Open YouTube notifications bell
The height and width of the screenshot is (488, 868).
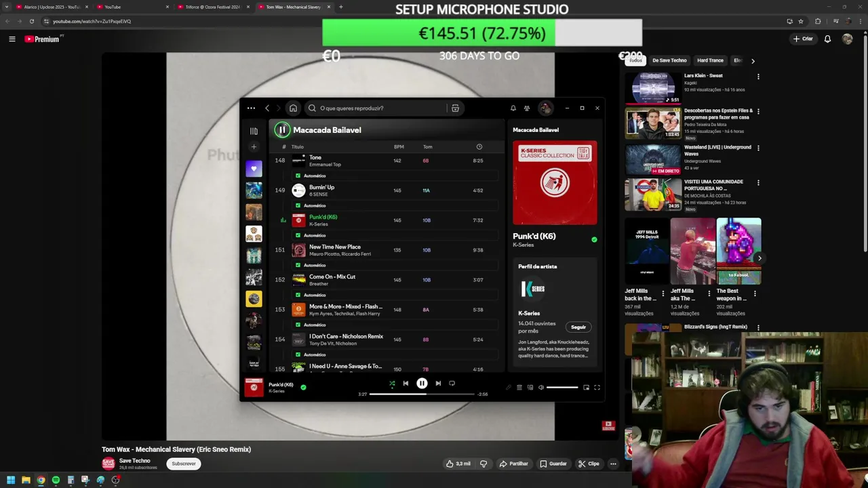827,39
